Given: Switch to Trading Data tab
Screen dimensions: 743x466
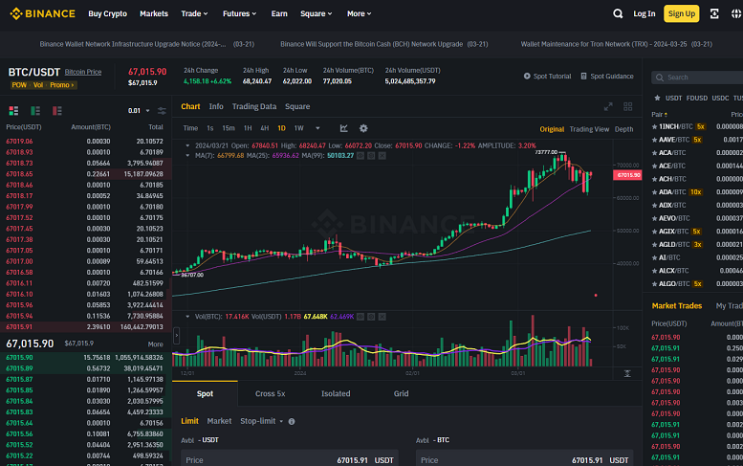Looking at the screenshot, I should [x=254, y=107].
